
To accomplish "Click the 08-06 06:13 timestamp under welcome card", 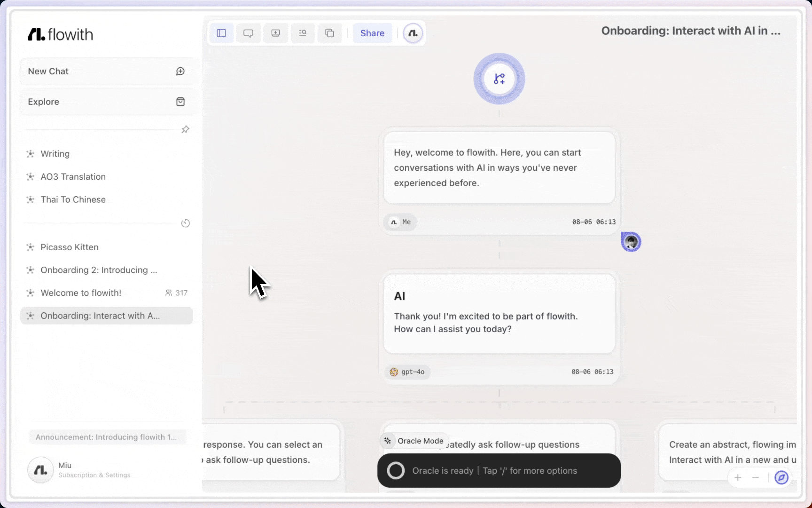I will [x=594, y=222].
